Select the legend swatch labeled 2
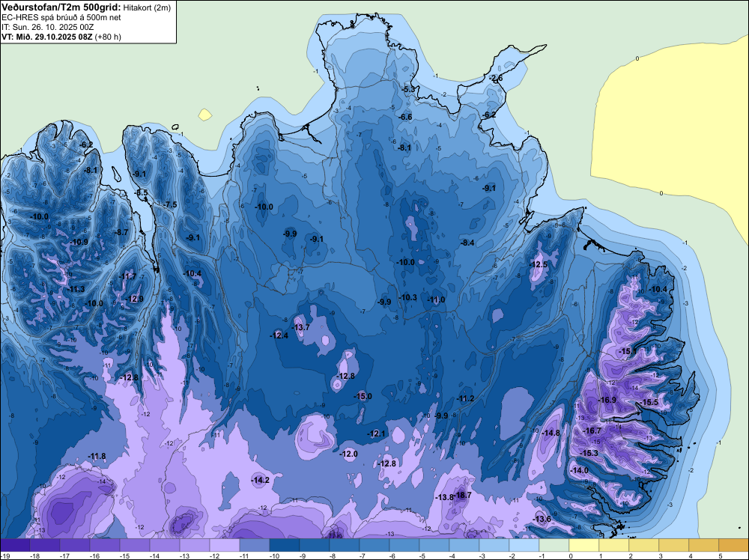Viewport: 749px width, 560px height. 644,545
